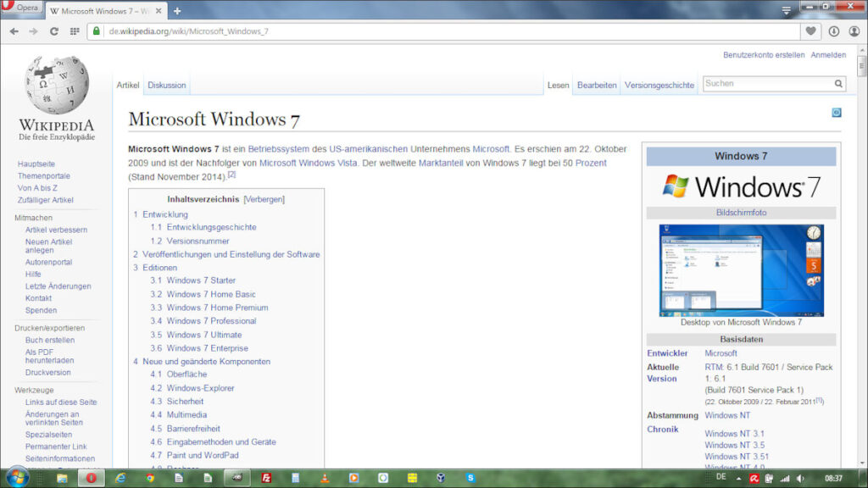Open the Windows 7 desktop screenshot thumbnail
868x488 pixels.
(741, 270)
